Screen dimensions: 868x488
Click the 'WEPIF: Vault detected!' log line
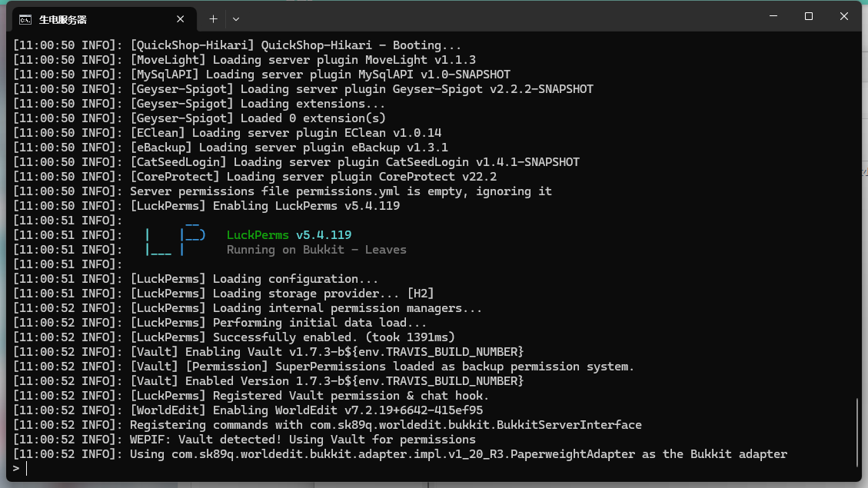pos(244,440)
